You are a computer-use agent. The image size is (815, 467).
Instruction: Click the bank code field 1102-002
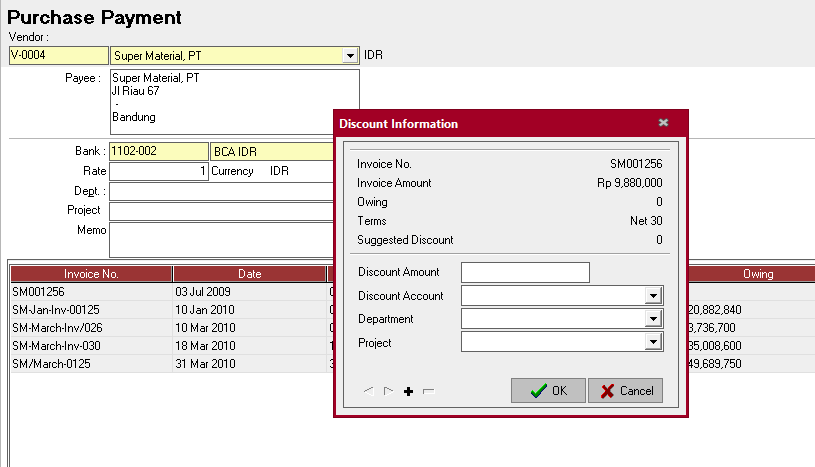[158, 151]
